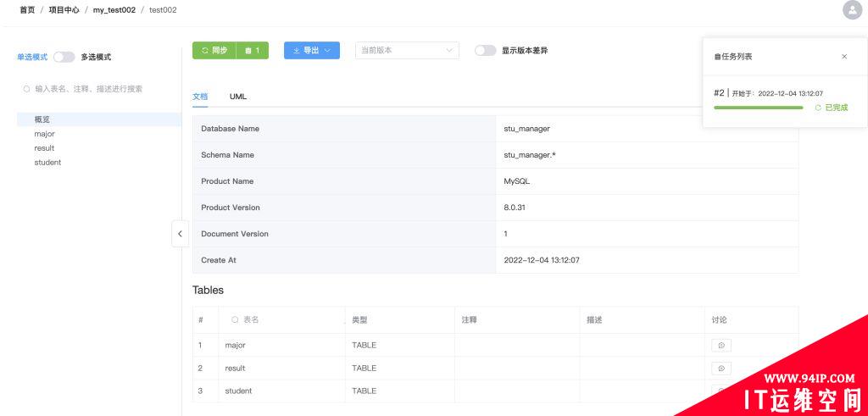Click the 同步 sync button
This screenshot has height=416, width=868.
coord(214,50)
